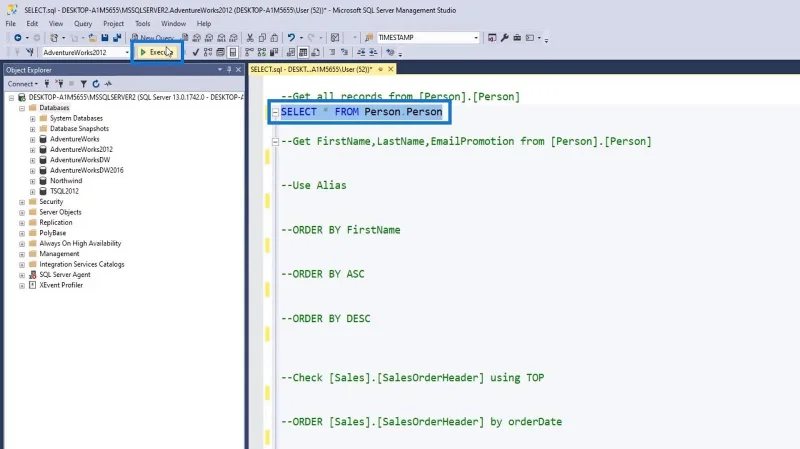Click Activity Monitor icon in Object Explorer
Screen dimensions: 800x449
(108, 84)
